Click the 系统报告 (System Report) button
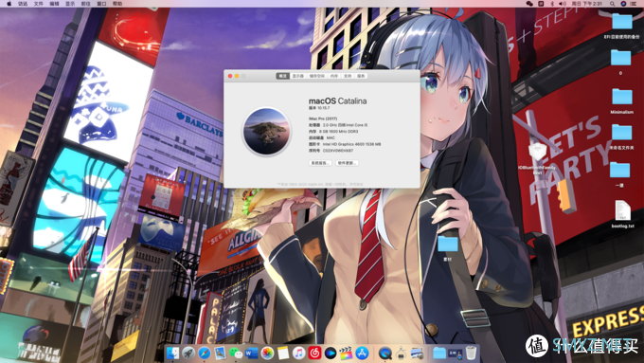 click(320, 163)
